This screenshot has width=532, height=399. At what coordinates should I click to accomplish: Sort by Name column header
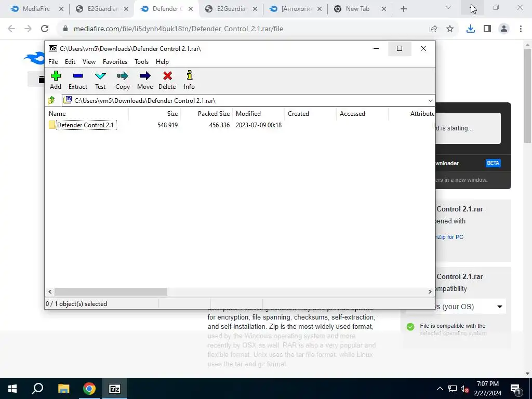point(87,114)
